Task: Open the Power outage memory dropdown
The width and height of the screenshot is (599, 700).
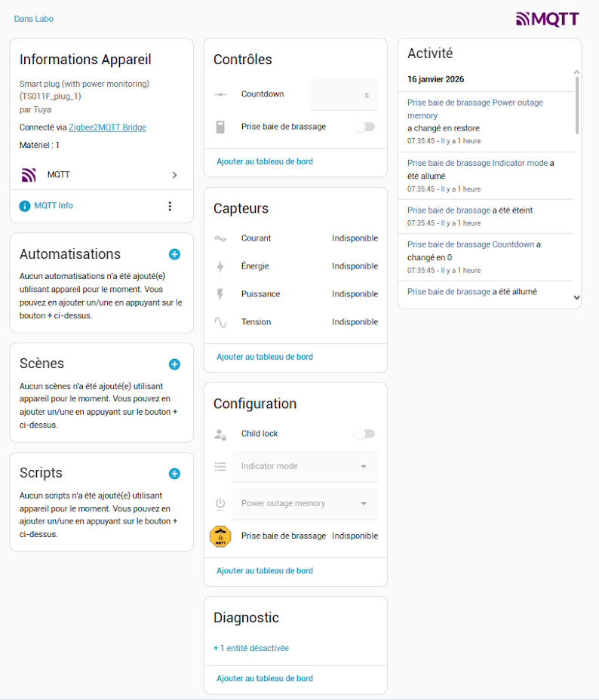Action: [x=305, y=504]
